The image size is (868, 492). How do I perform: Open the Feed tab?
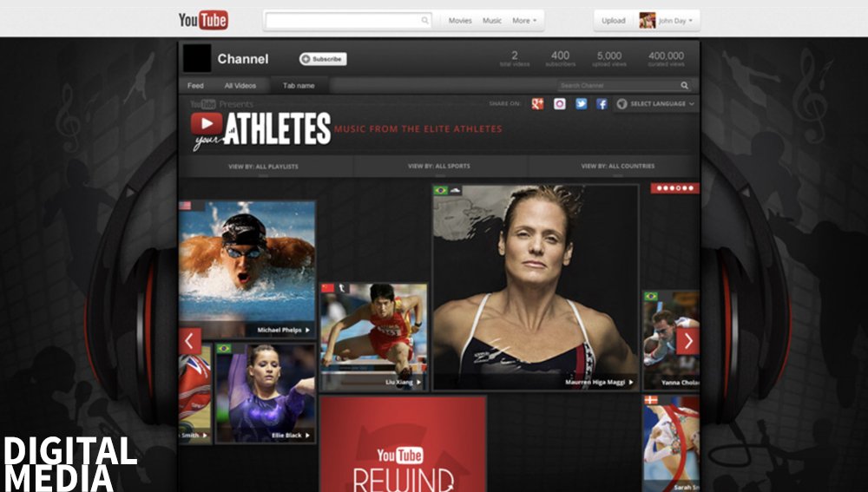[x=195, y=85]
